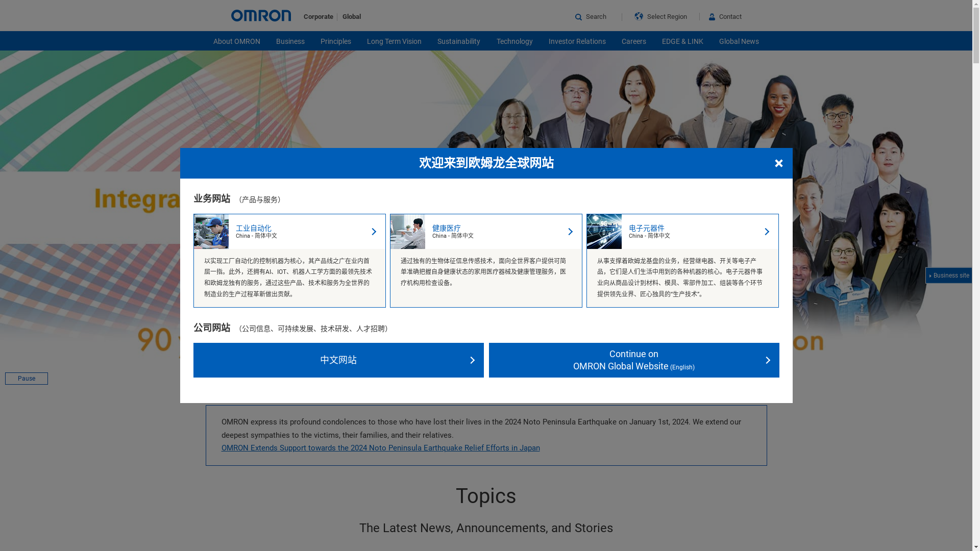Click the Global link in header

[352, 17]
